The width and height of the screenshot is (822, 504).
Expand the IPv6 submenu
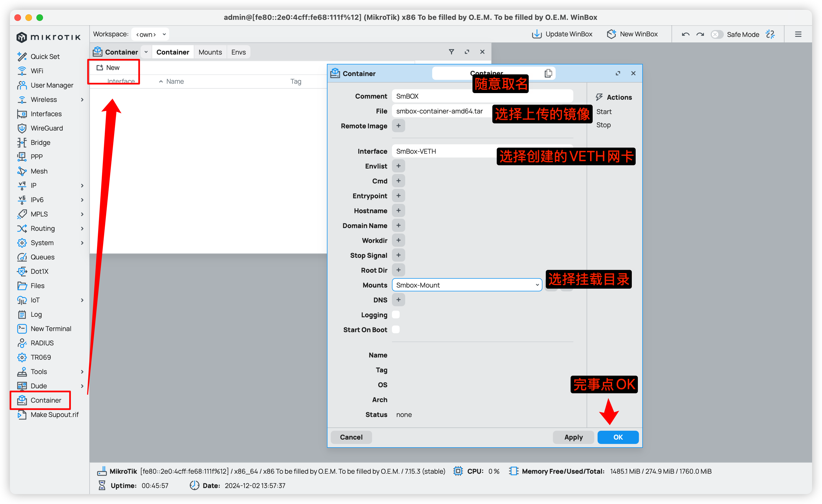(82, 200)
